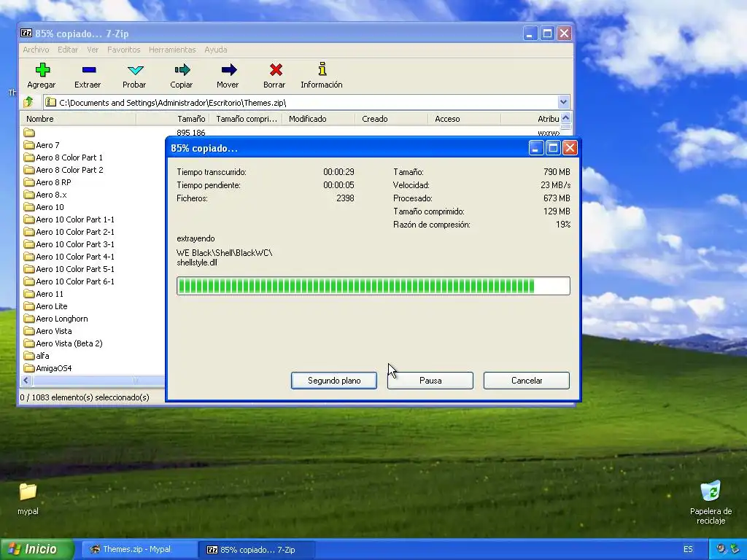This screenshot has height=560, width=747.
Task: Click the Pausa button
Action: (430, 381)
